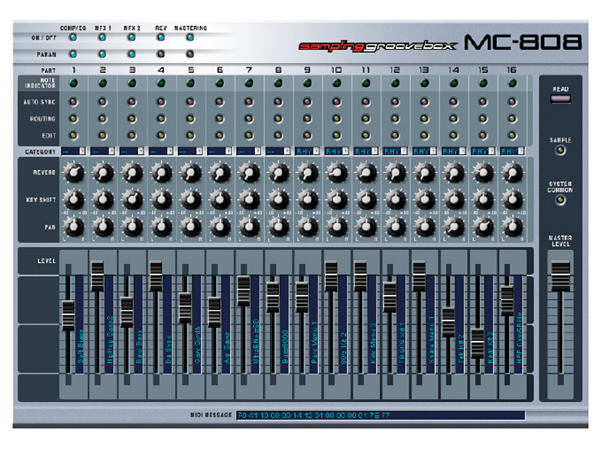Click the HipHop Bass2 patch name strip
This screenshot has height=450, width=600.
(109, 324)
